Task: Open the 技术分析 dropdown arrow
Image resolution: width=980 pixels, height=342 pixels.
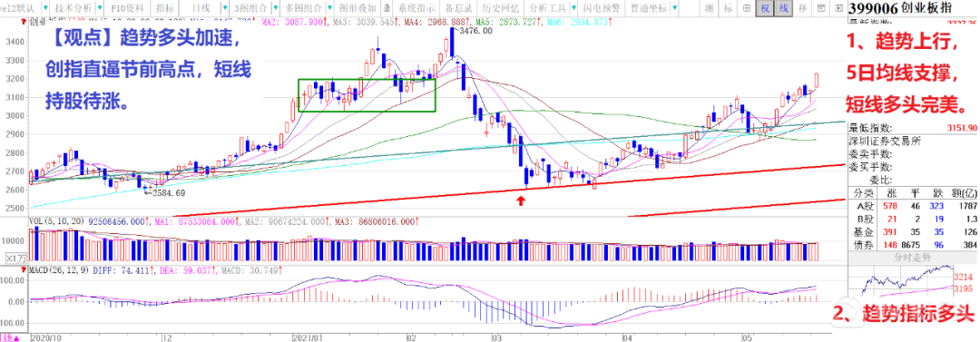Action: (x=100, y=8)
